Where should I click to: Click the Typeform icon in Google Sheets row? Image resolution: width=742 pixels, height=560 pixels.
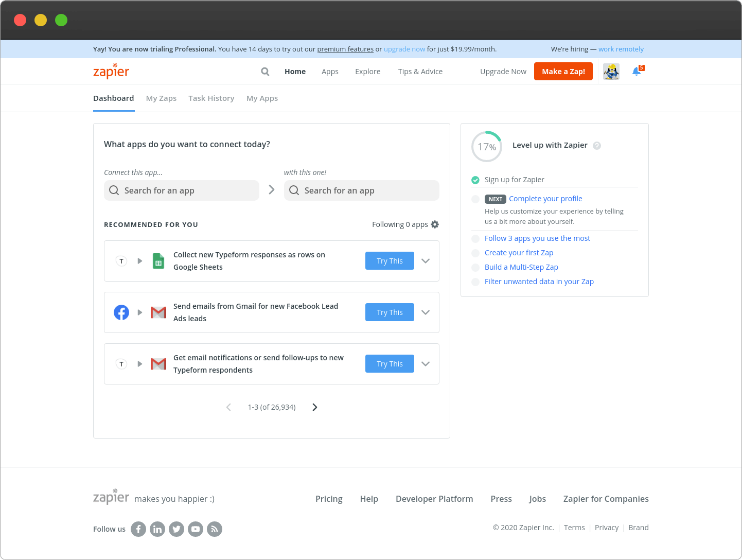121,261
